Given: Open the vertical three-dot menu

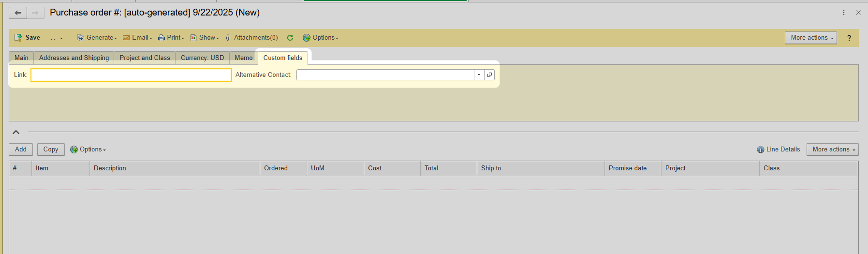Looking at the screenshot, I should pyautogui.click(x=844, y=13).
